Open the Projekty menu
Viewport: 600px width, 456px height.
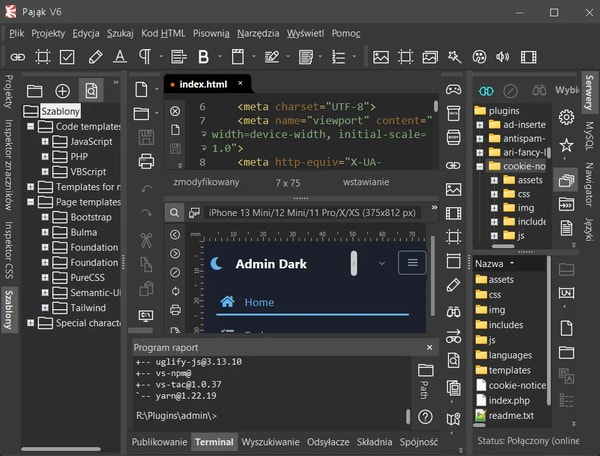click(48, 33)
